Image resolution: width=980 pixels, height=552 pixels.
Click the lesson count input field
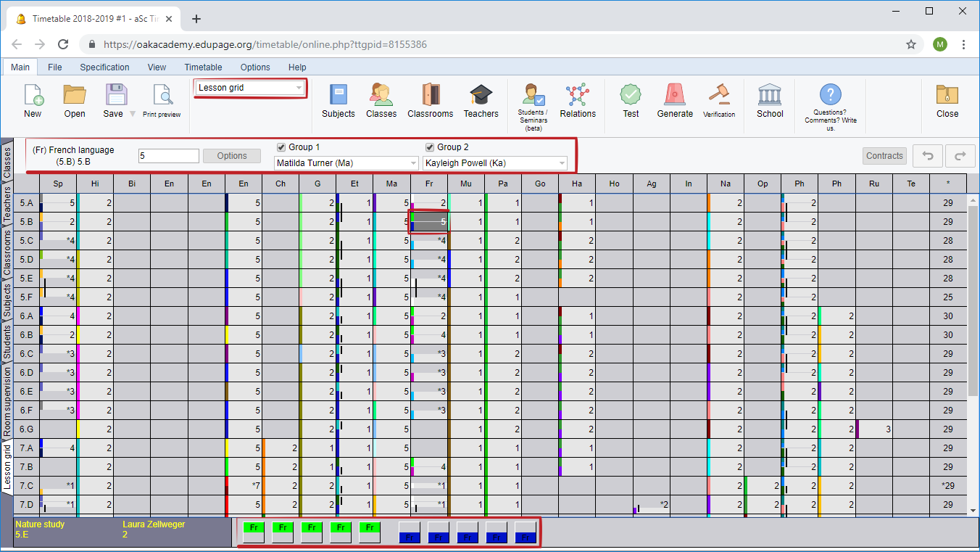pyautogui.click(x=169, y=156)
